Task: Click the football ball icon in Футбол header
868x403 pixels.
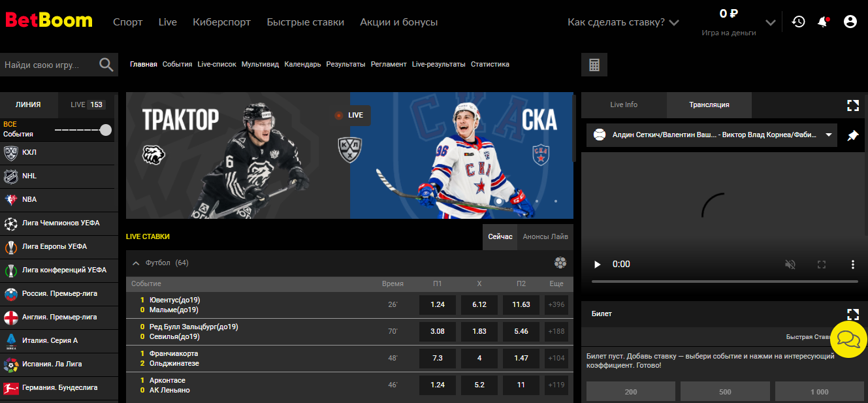Action: (560, 263)
